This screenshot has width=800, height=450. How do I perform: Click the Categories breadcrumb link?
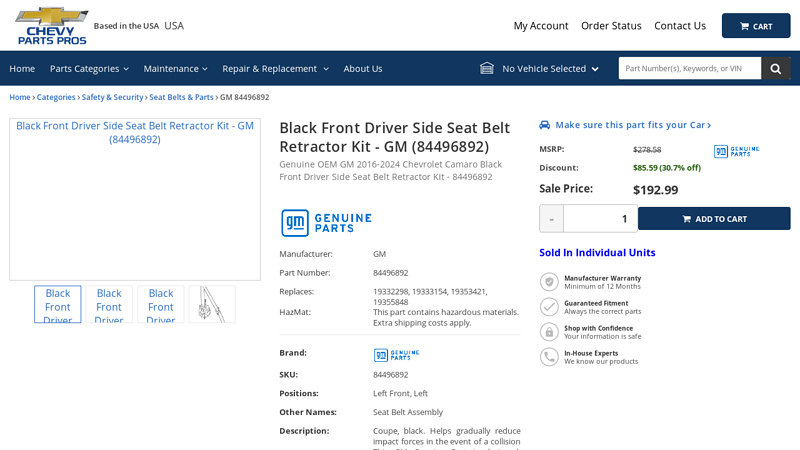56,97
